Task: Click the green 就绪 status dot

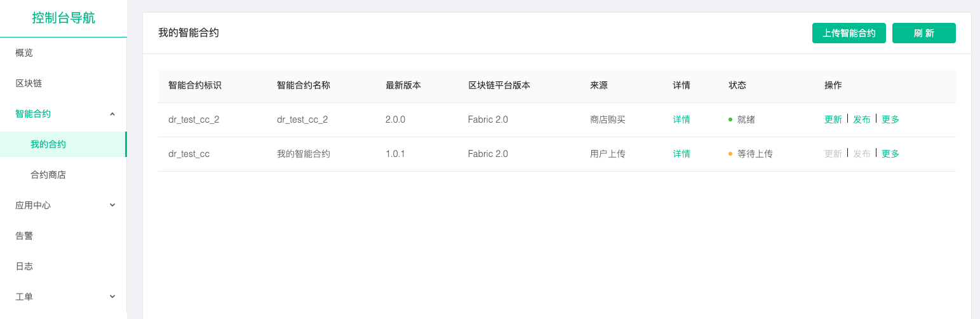Action: pos(730,119)
